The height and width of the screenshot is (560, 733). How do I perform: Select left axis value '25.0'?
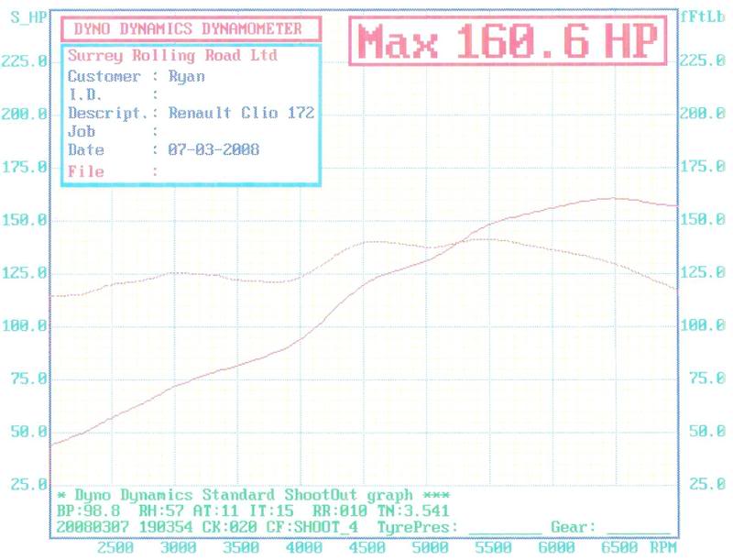coord(29,484)
